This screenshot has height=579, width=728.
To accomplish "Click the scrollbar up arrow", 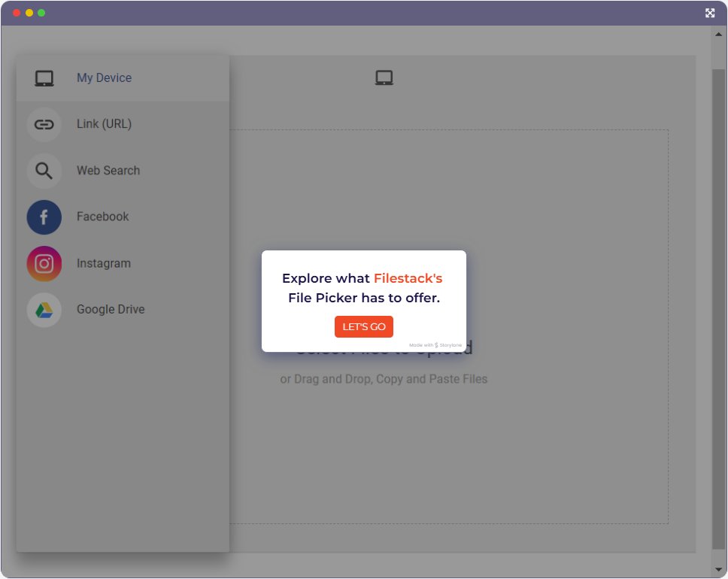I will (717, 33).
